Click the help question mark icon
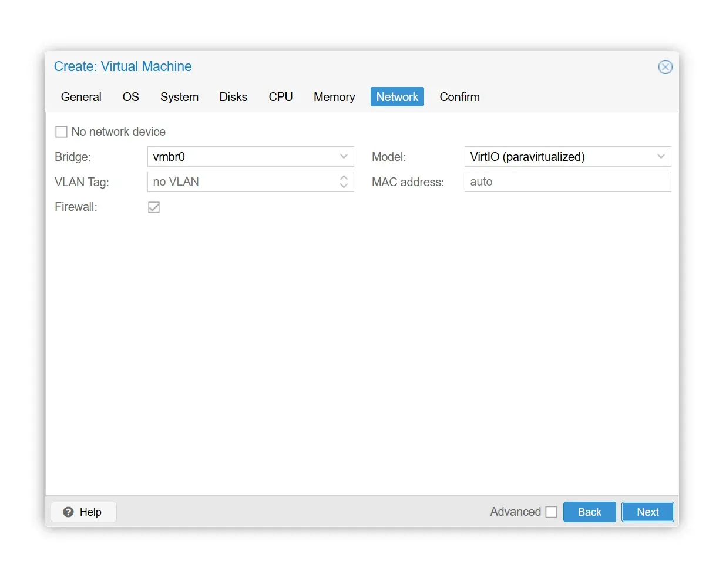The height and width of the screenshot is (588, 726). click(68, 512)
